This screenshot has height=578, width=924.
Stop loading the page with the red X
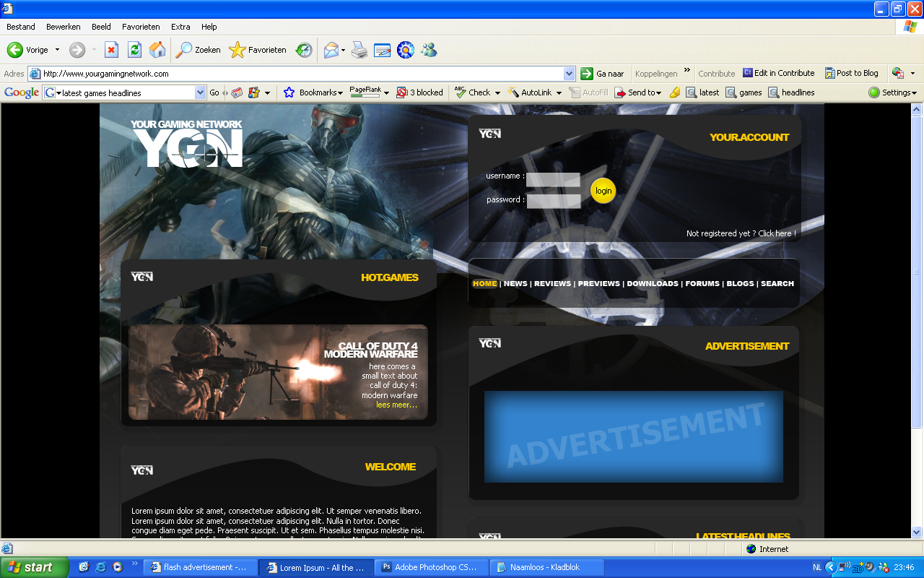pyautogui.click(x=111, y=50)
